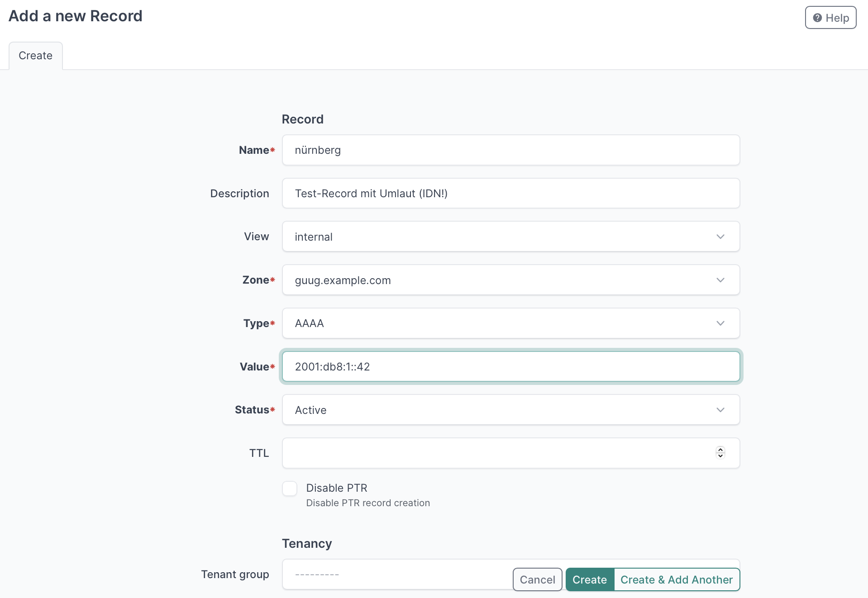The image size is (868, 598).
Task: Click the Help question mark icon
Action: point(817,18)
